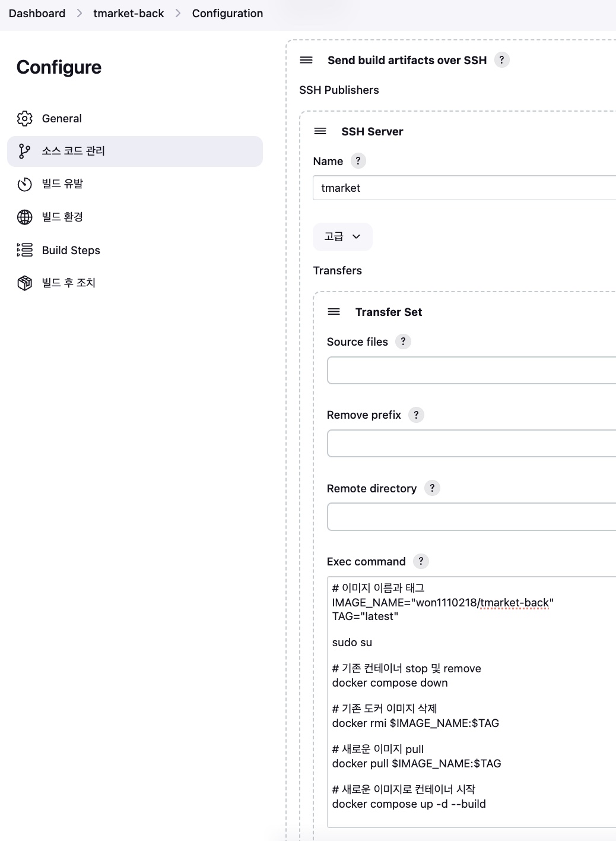Show help for the Name field
This screenshot has width=616, height=841.
(x=358, y=161)
